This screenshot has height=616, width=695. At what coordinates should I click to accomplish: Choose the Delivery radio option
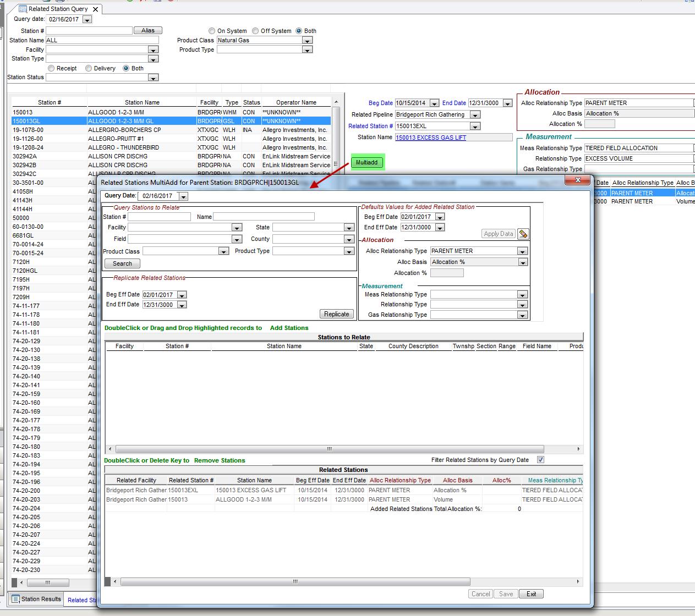point(89,68)
